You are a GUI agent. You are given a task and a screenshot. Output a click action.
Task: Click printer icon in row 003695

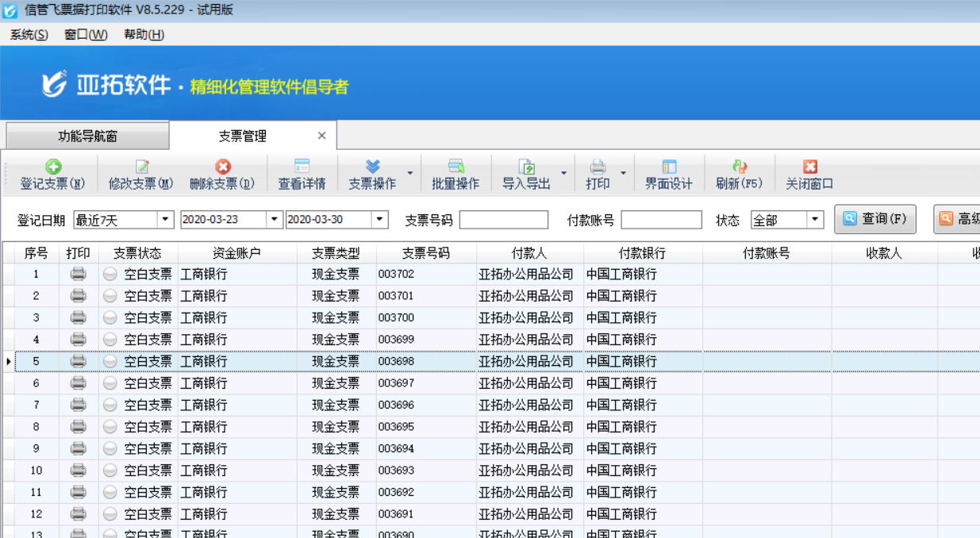pos(79,426)
